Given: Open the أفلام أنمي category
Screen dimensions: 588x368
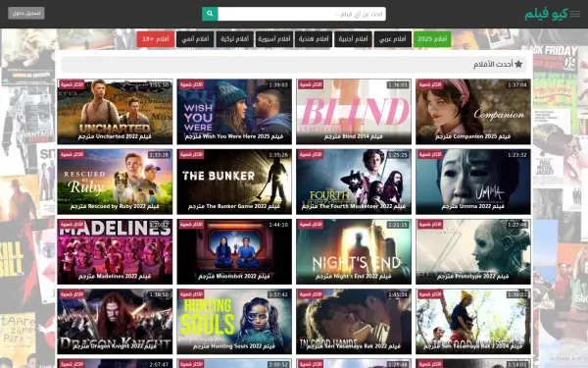Looking at the screenshot, I should 195,39.
